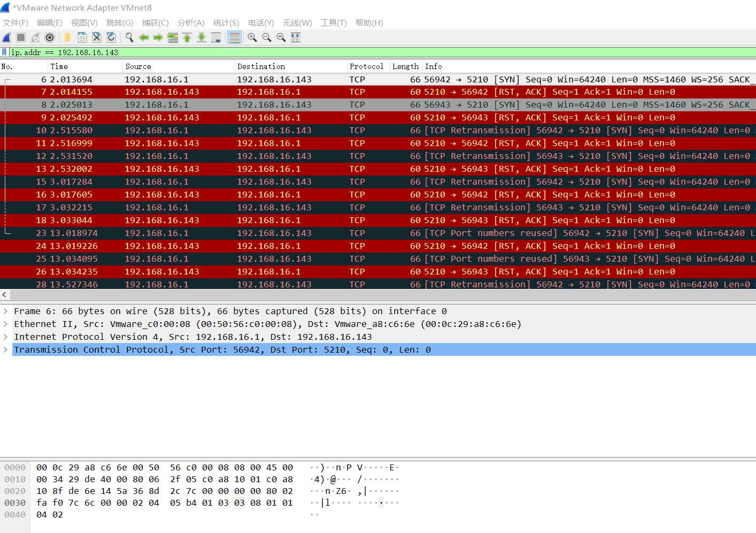Open the 视图(V) menu
Image resolution: width=756 pixels, height=533 pixels.
tap(84, 23)
